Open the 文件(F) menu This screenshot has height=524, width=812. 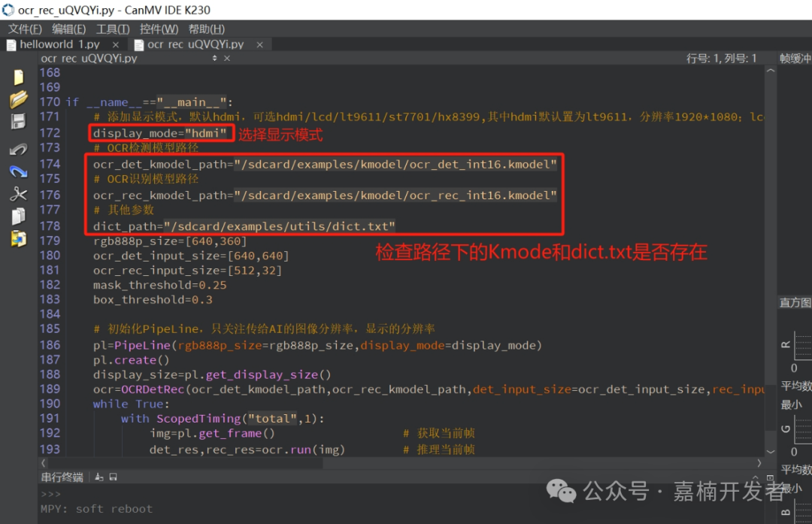[x=25, y=29]
